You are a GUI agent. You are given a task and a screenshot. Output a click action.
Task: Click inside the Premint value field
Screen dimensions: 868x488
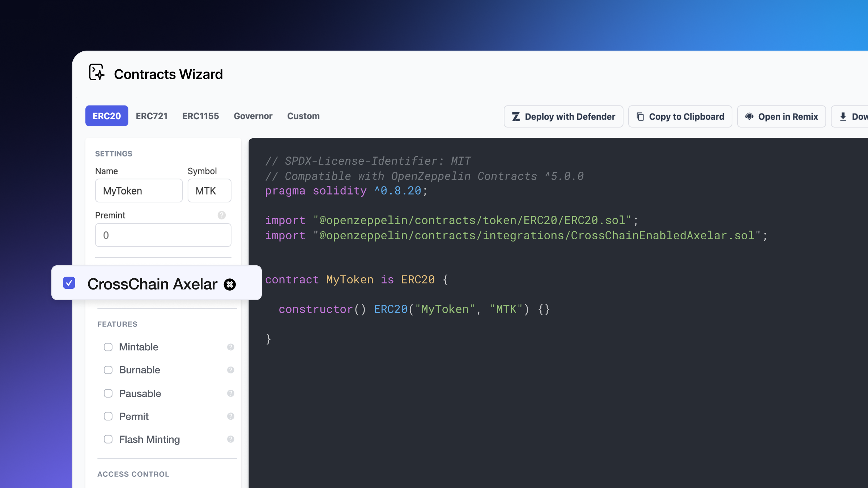pyautogui.click(x=163, y=235)
